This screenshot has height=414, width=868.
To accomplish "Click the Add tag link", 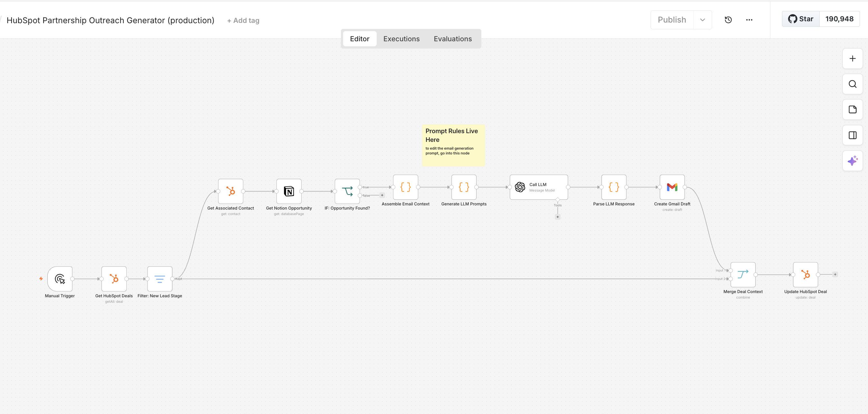I will 243,21.
